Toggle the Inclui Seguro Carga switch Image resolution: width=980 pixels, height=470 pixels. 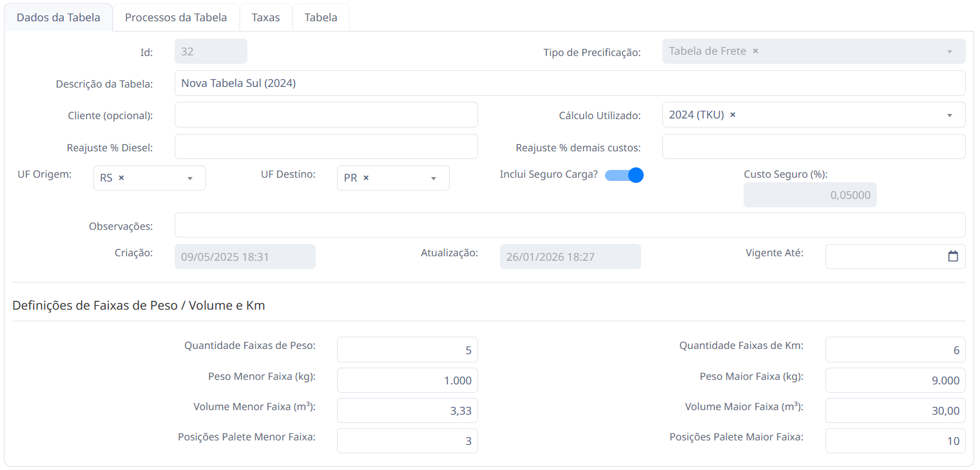(624, 175)
